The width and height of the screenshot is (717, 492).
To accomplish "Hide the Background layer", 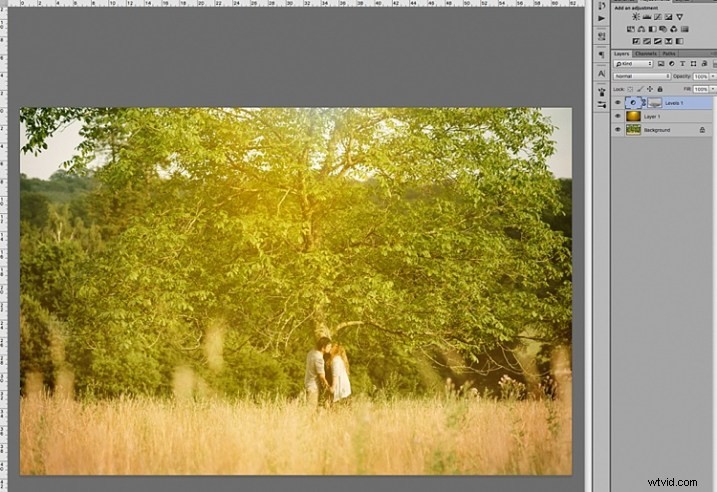I will [618, 130].
